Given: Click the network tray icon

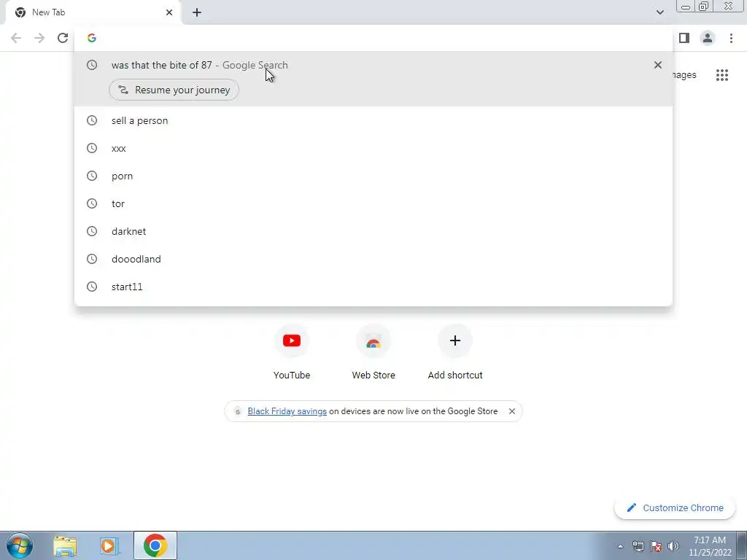Looking at the screenshot, I should tap(638, 546).
